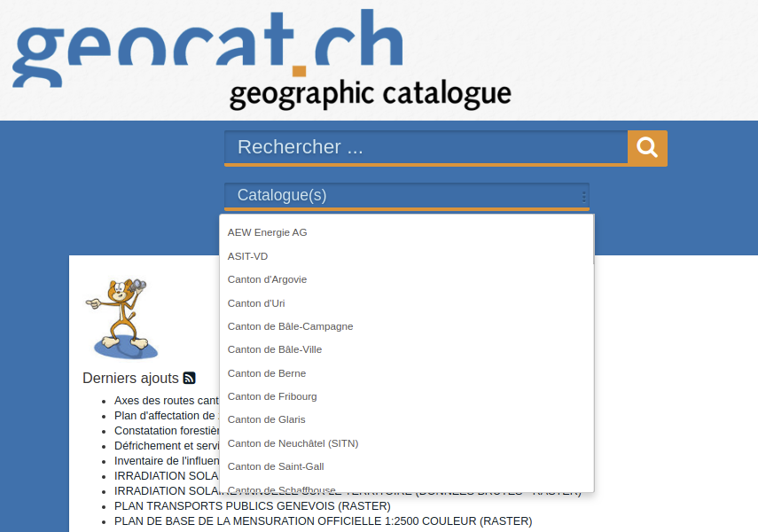
Task: Pick Canton de Berne from list
Action: coord(267,373)
